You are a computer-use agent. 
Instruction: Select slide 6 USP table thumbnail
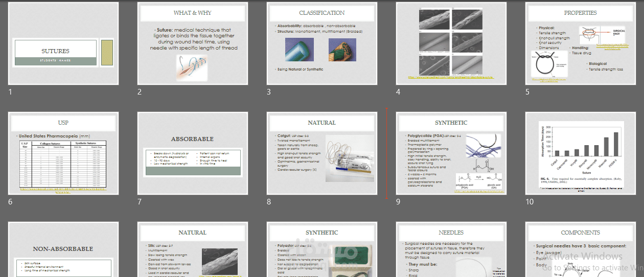63,153
